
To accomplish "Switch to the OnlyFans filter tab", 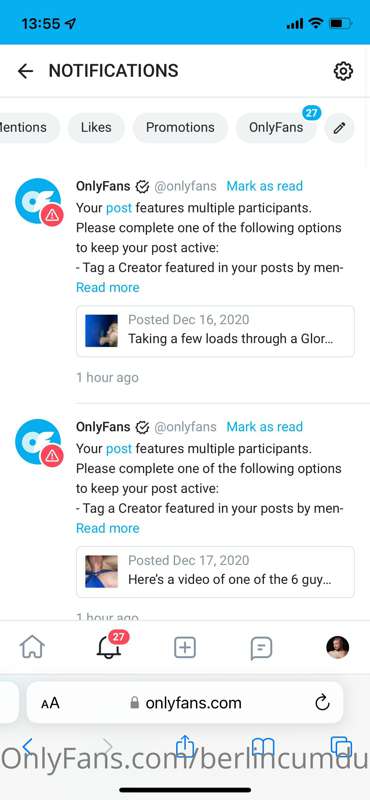I will tap(276, 128).
